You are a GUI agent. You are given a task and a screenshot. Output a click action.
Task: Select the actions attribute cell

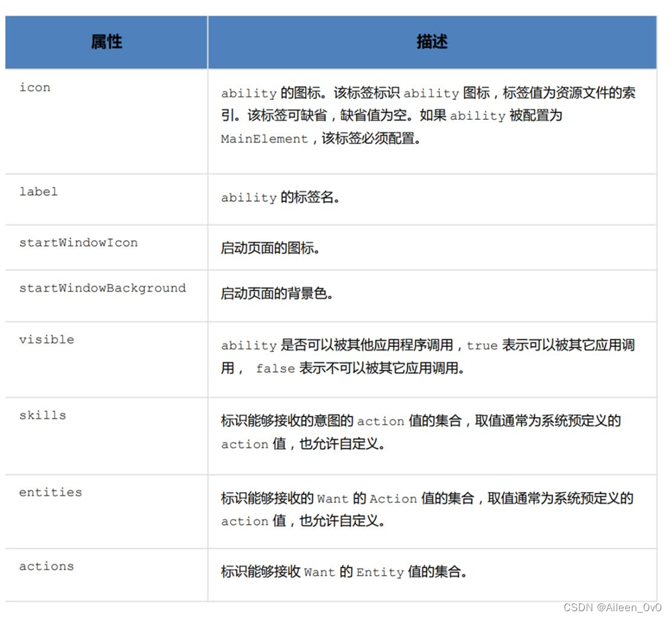point(106,575)
